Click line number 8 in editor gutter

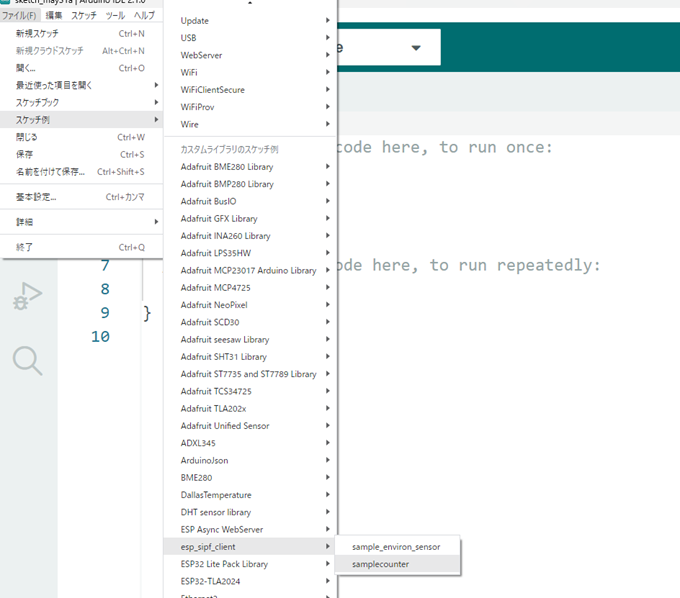click(x=105, y=289)
